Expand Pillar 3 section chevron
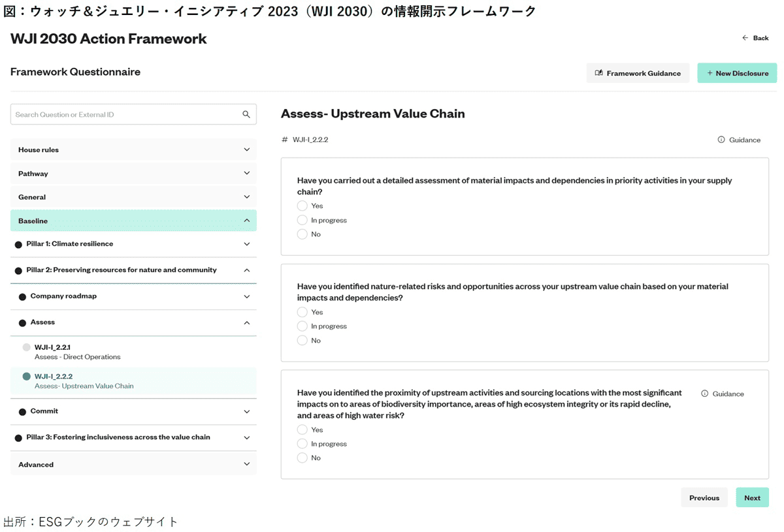The height and width of the screenshot is (532, 784). (246, 437)
